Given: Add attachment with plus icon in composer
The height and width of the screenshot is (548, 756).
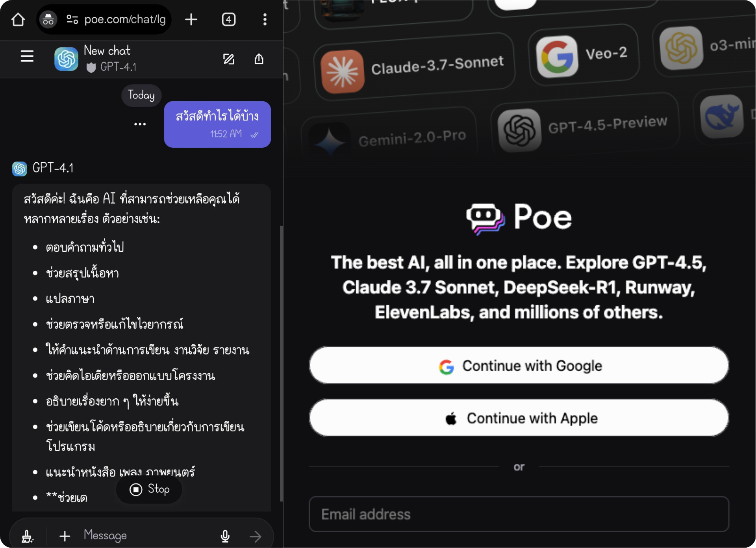Looking at the screenshot, I should click(x=65, y=536).
